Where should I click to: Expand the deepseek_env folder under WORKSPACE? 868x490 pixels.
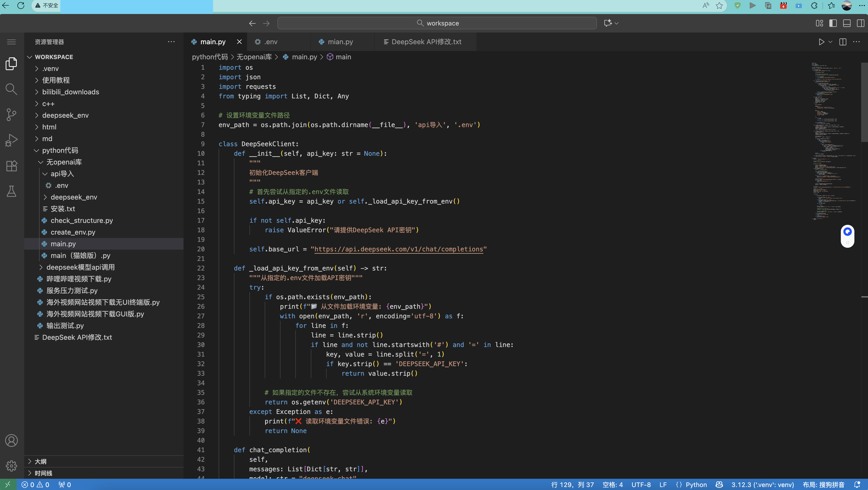tap(65, 115)
